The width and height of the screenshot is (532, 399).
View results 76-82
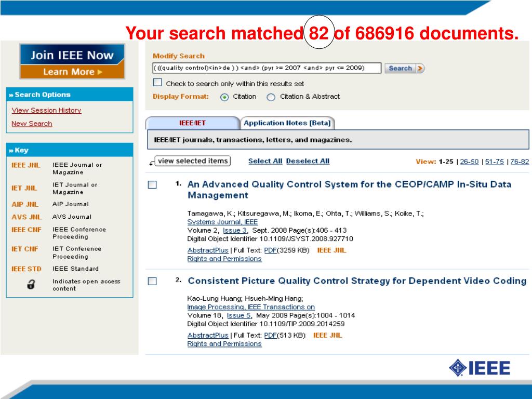(520, 162)
